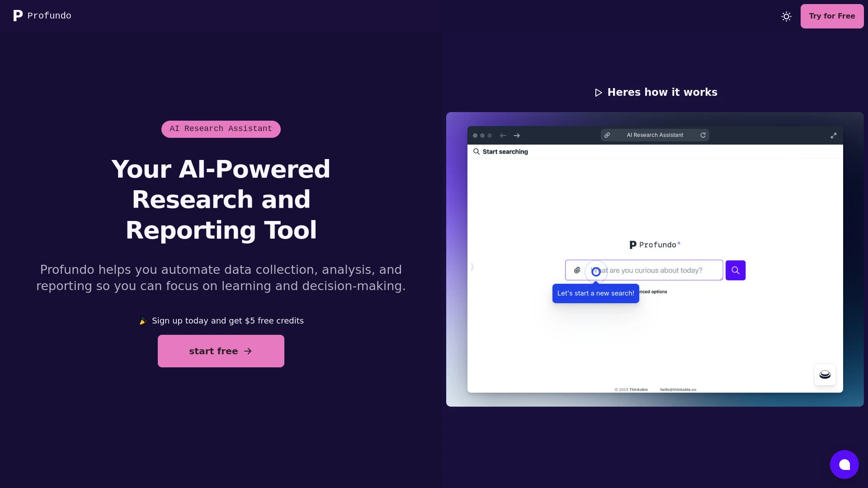This screenshot has width=868, height=488.
Task: Click the refresh/reload icon in browser tab
Action: [703, 135]
